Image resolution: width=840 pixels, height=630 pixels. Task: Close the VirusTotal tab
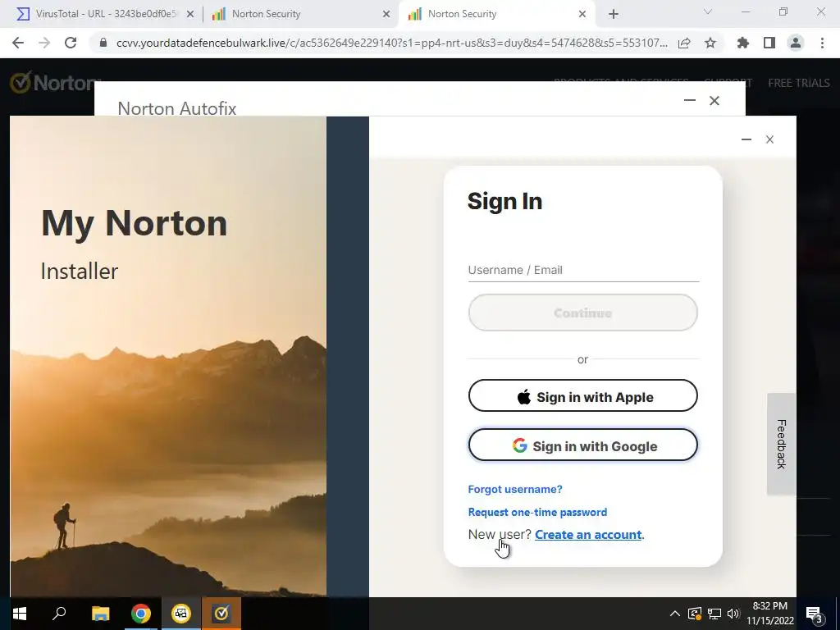tap(190, 15)
